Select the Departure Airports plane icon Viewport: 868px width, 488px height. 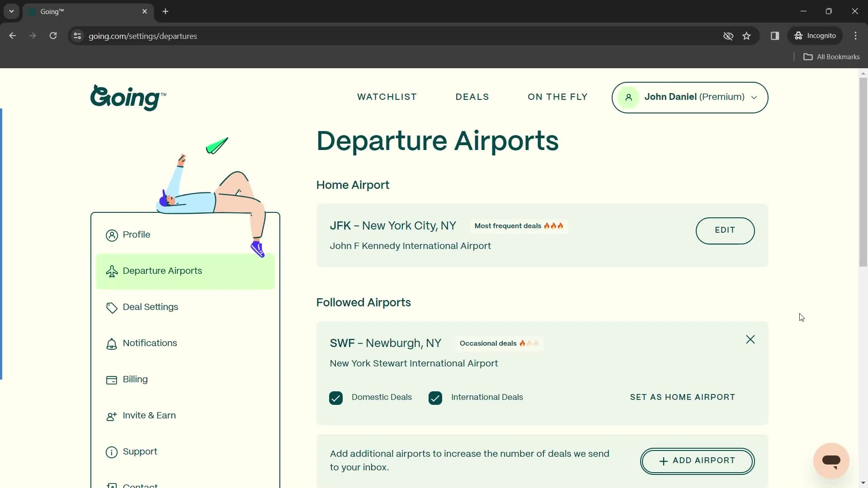(112, 271)
